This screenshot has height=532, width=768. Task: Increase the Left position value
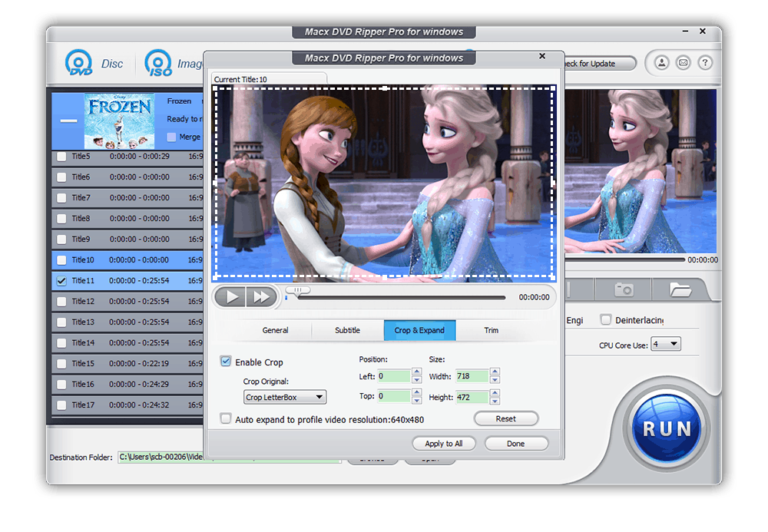(x=417, y=372)
